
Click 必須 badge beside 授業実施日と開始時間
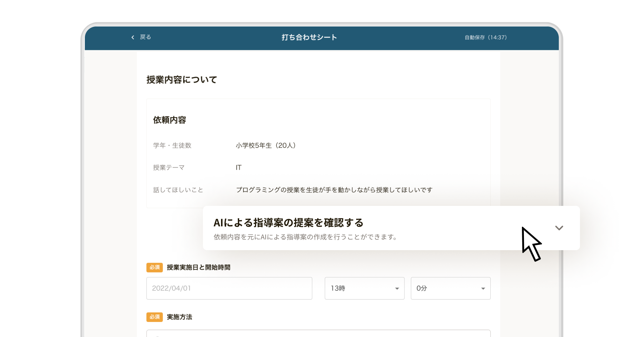point(155,267)
